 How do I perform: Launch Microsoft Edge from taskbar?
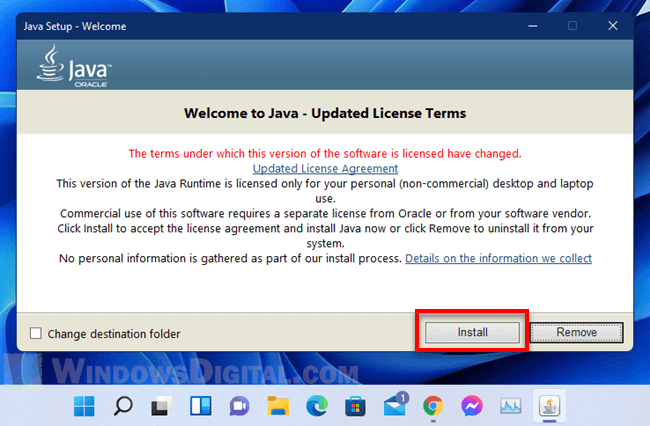click(x=317, y=406)
